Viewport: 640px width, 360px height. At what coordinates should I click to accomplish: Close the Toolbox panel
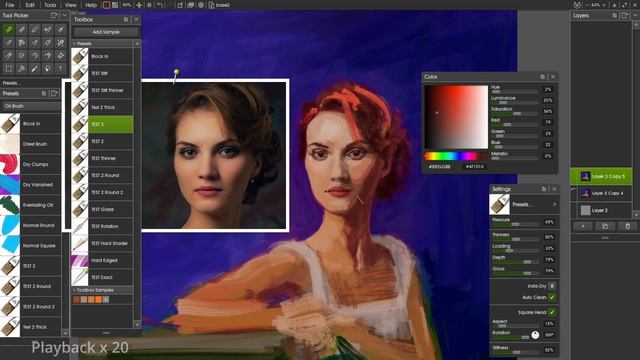point(136,19)
